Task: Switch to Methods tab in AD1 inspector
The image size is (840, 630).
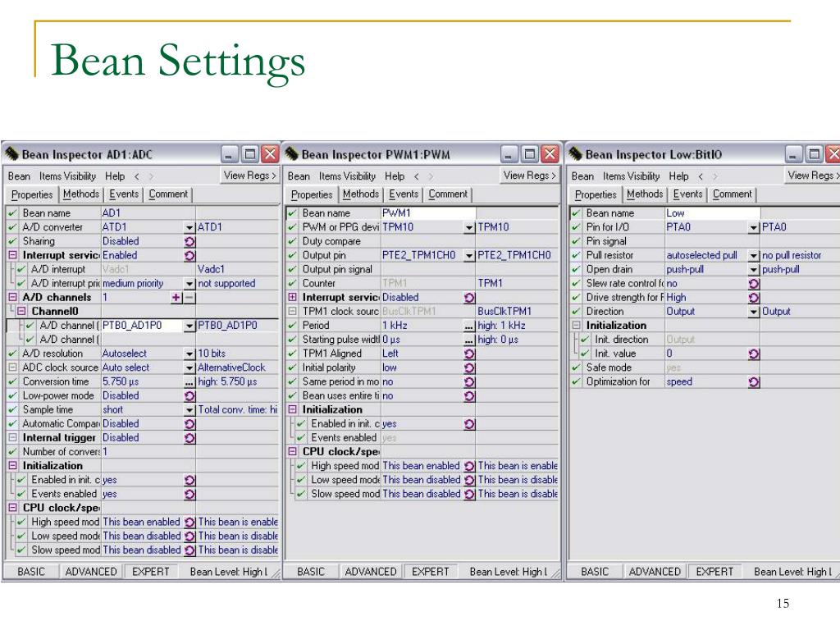Action: click(81, 194)
